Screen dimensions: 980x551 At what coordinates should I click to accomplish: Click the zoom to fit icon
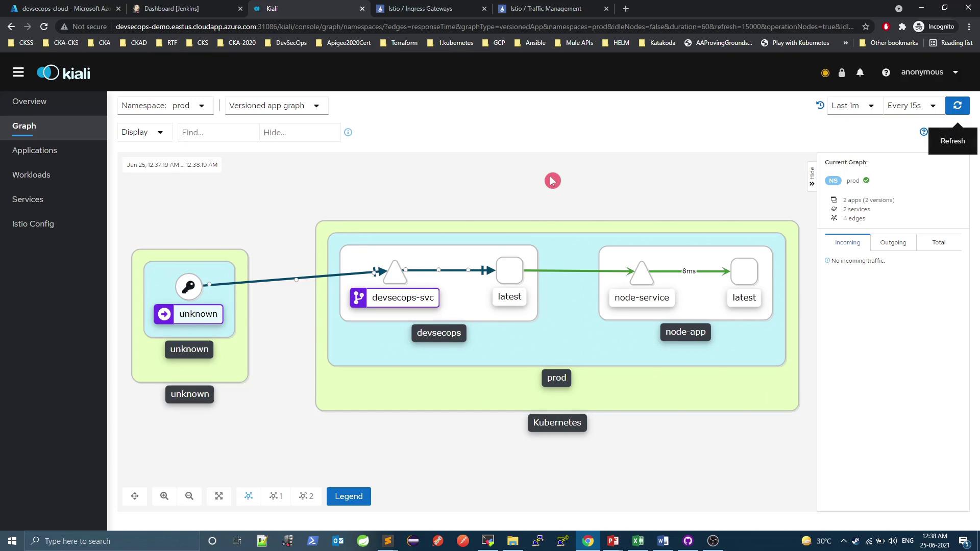coord(219,496)
